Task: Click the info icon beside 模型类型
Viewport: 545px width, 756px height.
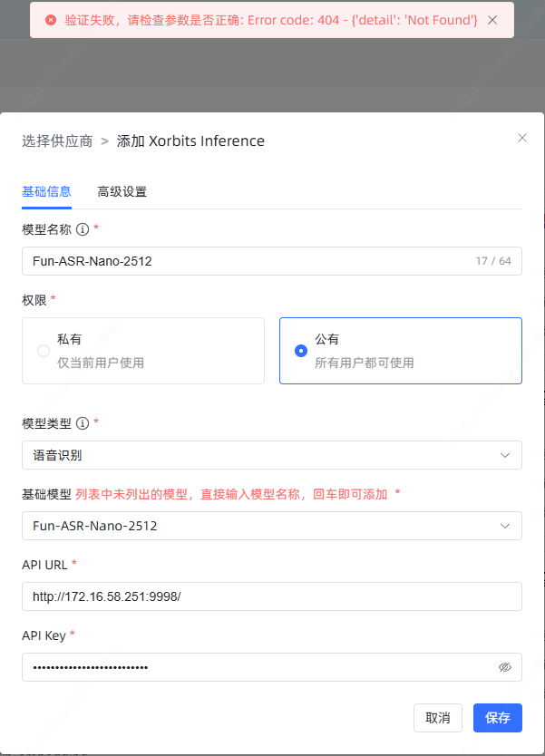Action: [x=83, y=423]
